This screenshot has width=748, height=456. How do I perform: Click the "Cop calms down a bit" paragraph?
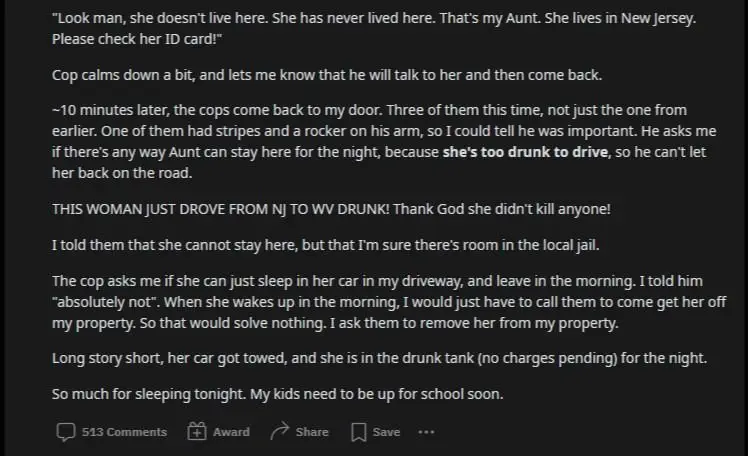327,75
